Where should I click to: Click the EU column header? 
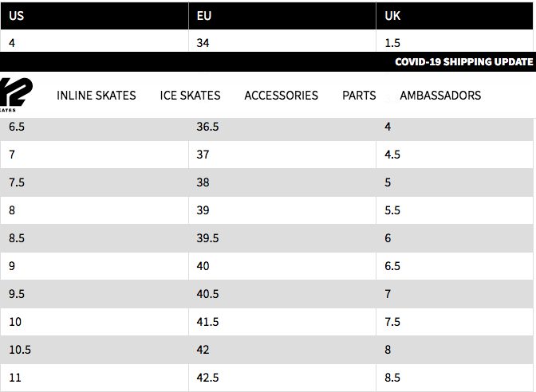point(203,15)
